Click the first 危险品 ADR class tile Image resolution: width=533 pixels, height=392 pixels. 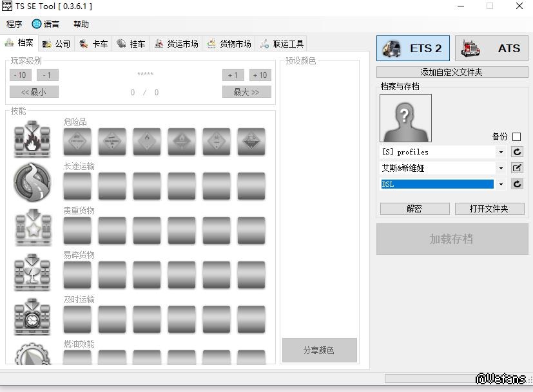tap(77, 141)
